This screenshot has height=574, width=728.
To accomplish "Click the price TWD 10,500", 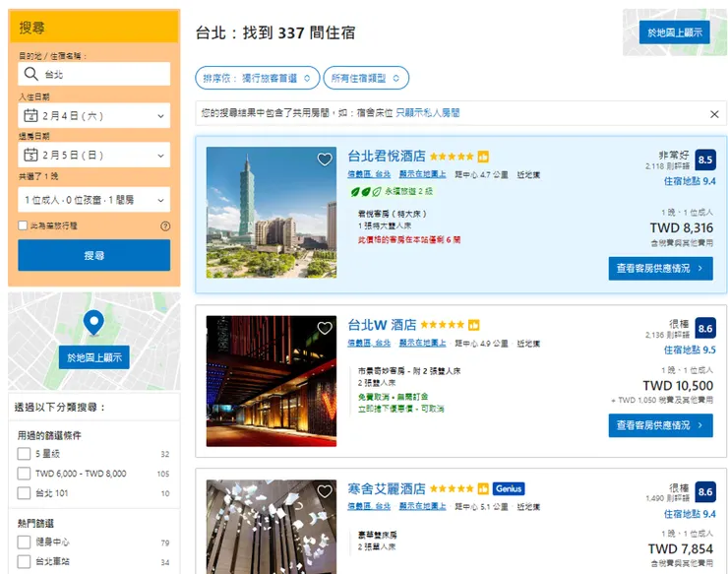I will [678, 385].
